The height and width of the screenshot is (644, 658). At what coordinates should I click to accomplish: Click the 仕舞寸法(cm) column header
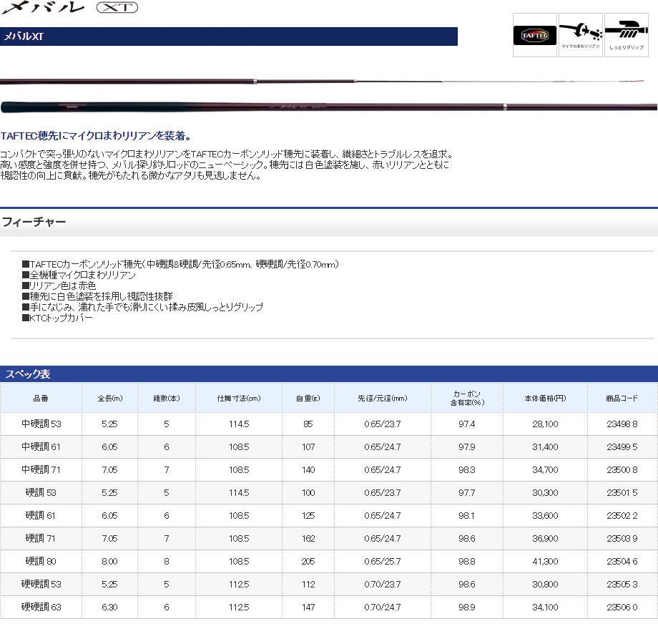(239, 398)
